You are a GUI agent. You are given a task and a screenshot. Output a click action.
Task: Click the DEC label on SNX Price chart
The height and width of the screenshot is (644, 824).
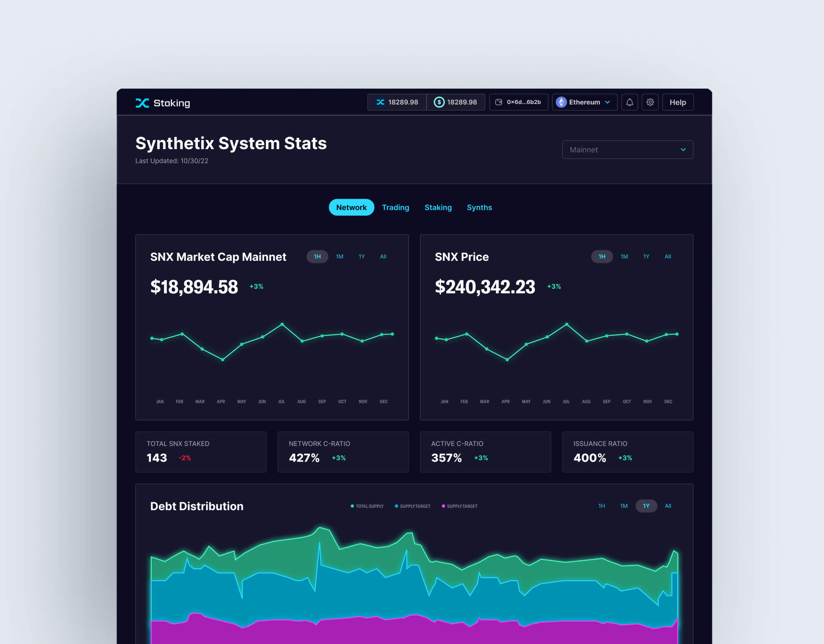[668, 401]
